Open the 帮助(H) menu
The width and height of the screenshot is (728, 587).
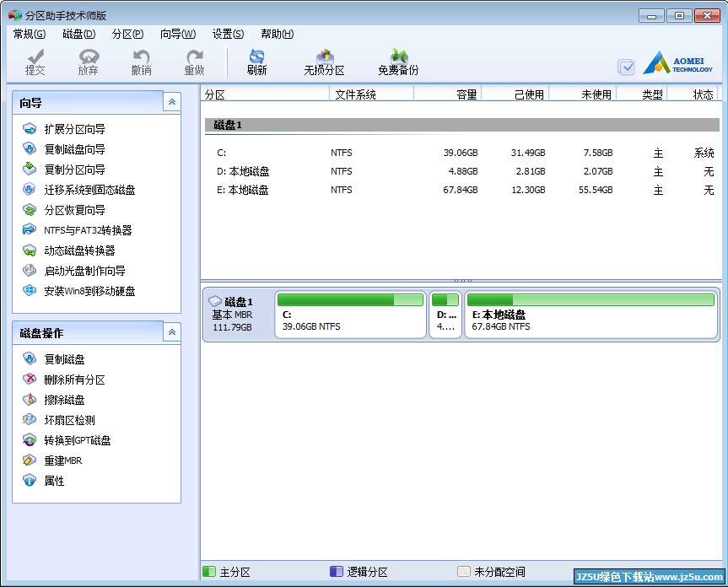click(278, 34)
